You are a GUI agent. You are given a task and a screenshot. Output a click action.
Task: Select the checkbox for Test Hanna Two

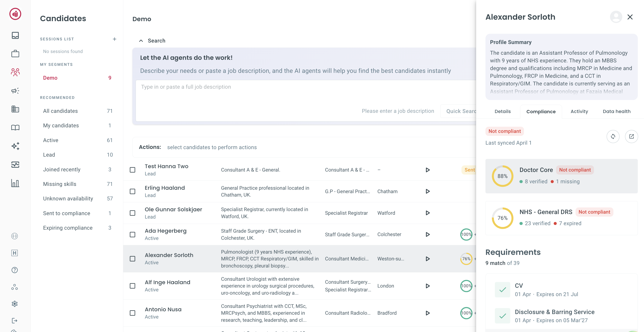click(132, 169)
